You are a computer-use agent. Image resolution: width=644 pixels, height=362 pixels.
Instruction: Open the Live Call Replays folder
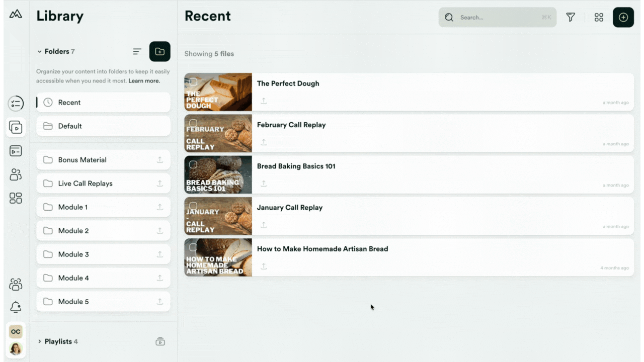pos(103,184)
